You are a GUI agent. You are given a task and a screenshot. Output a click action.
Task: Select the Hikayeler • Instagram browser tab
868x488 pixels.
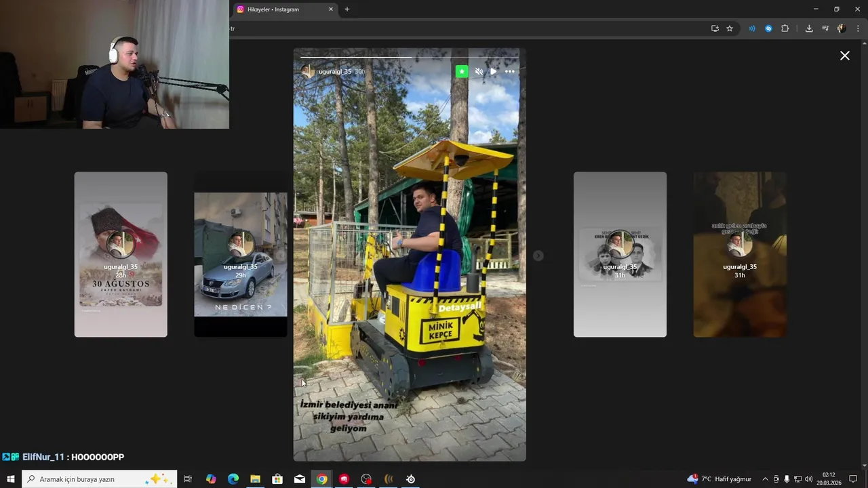(285, 9)
